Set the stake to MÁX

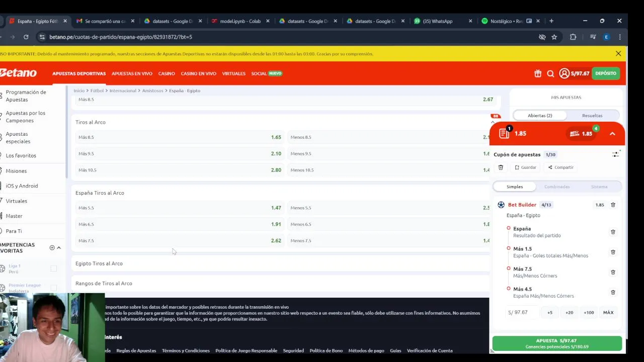(x=608, y=312)
